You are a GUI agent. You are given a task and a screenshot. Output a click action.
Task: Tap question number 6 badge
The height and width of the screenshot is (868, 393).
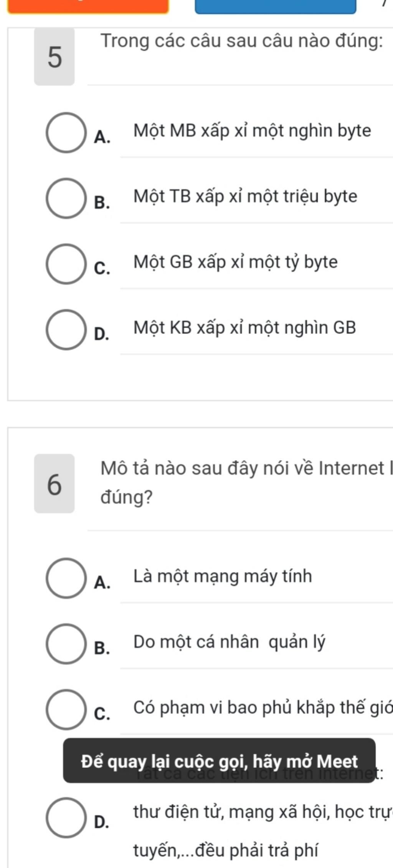tap(54, 483)
